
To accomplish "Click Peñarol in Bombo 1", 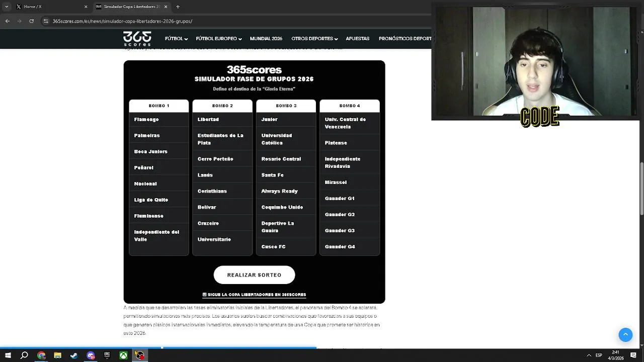I will 144,168.
